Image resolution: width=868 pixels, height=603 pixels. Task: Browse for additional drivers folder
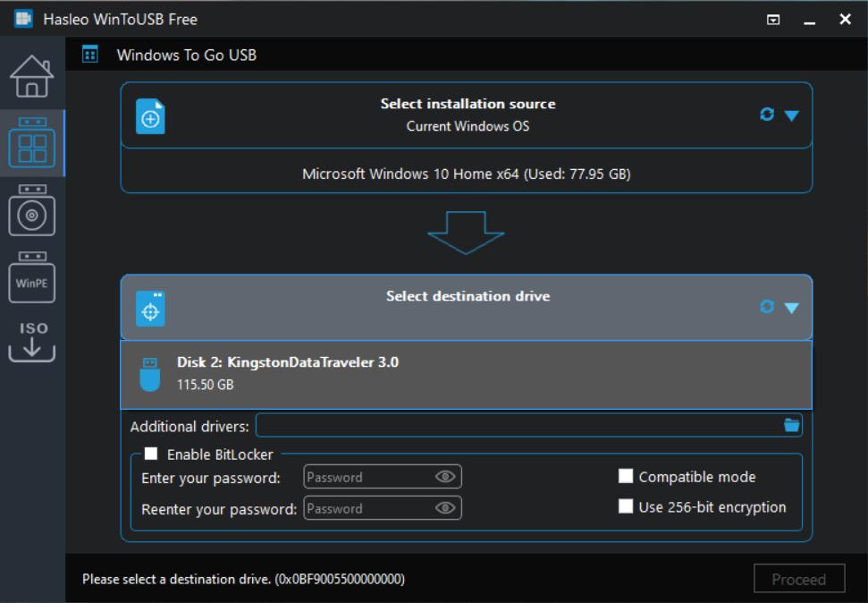[x=791, y=425]
